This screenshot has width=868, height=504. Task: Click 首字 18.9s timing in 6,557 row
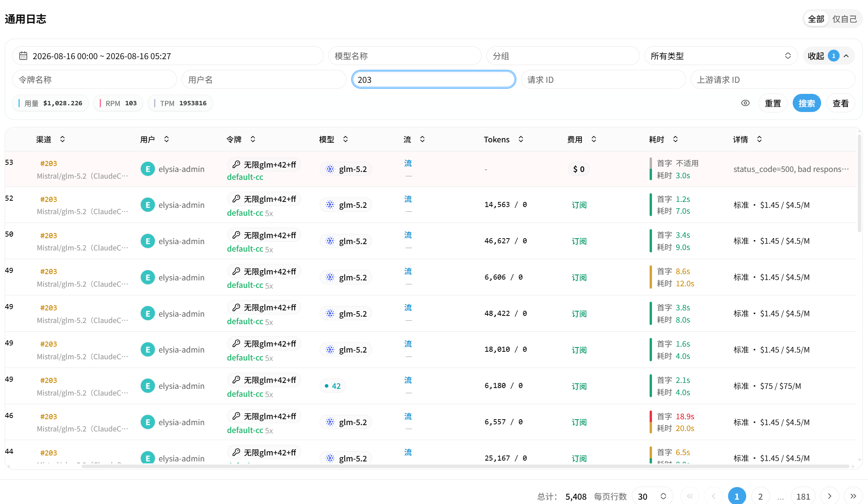pos(675,416)
